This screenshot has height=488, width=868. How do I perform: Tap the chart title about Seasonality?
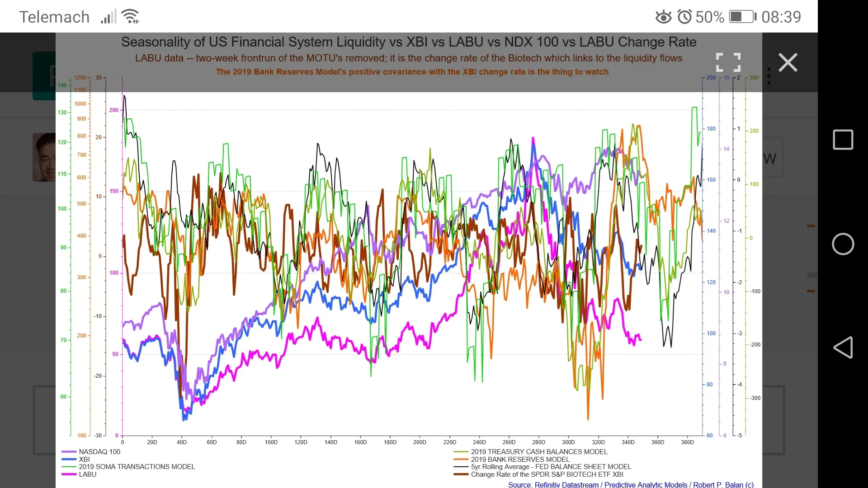coord(408,42)
